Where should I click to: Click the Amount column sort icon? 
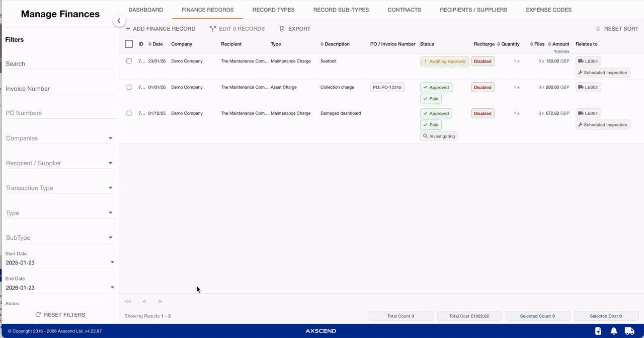click(x=549, y=44)
